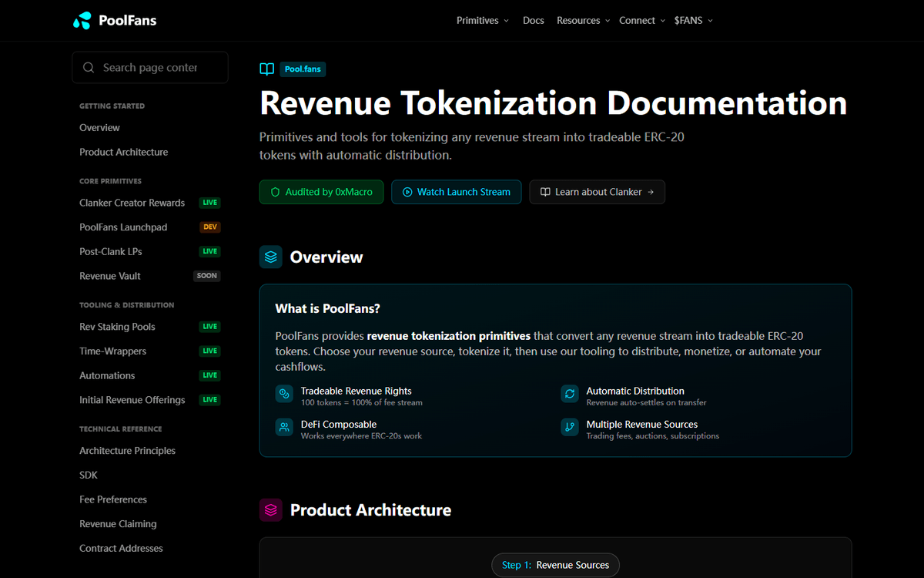Click the Overview section layers icon

click(x=271, y=257)
